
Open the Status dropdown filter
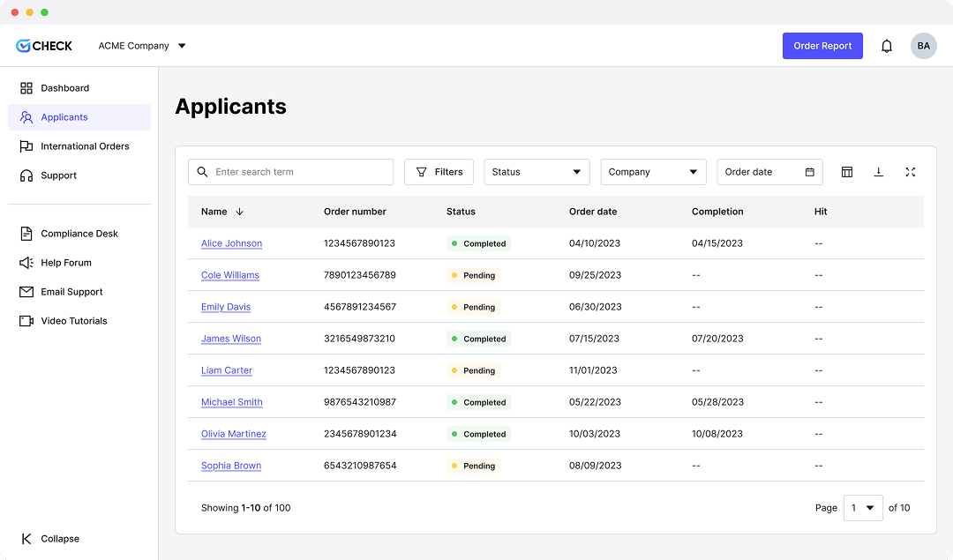[537, 172]
